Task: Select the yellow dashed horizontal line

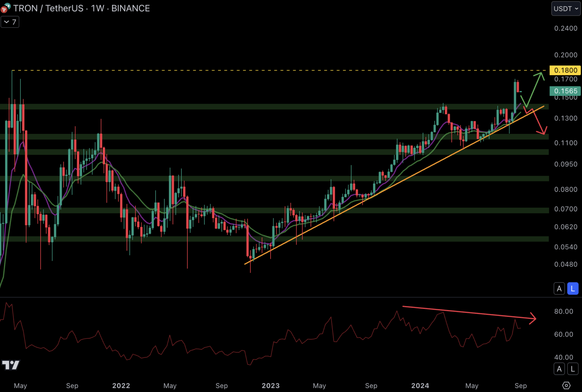Action: tap(276, 70)
